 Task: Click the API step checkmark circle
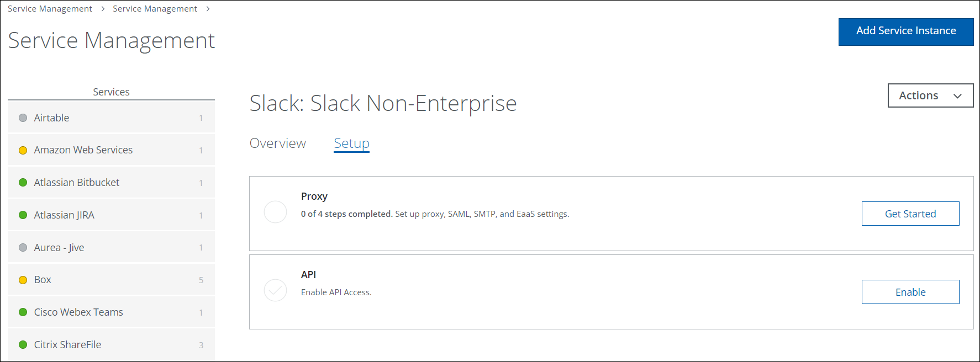(275, 290)
